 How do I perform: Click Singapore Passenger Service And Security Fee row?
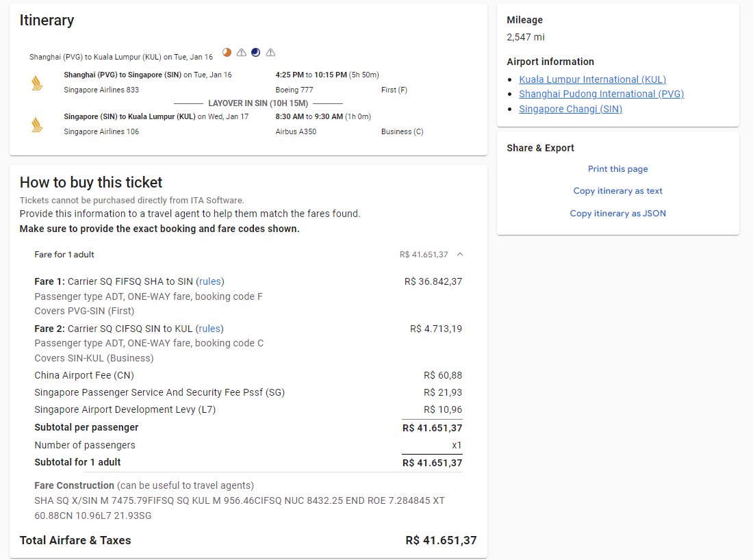[248, 392]
